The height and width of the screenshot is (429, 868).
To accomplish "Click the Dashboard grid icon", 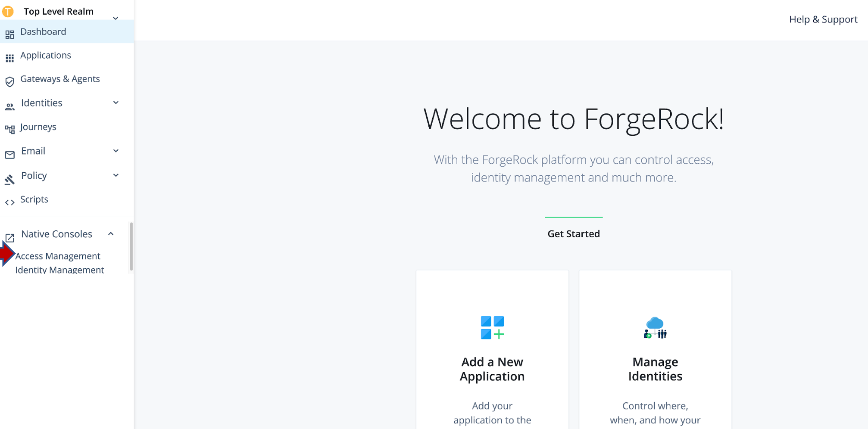I will [9, 34].
